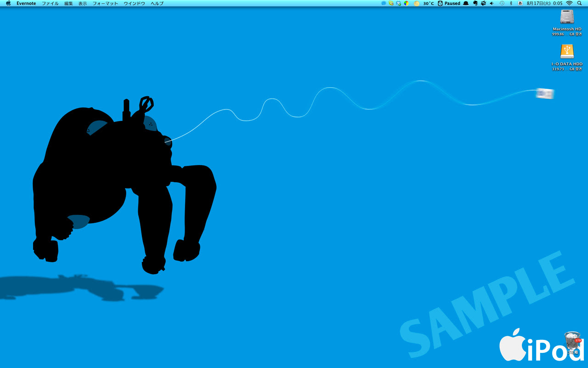Click the blue Dropbox-style menu bar icon
Screen dimensions: 588x368
(398, 3)
